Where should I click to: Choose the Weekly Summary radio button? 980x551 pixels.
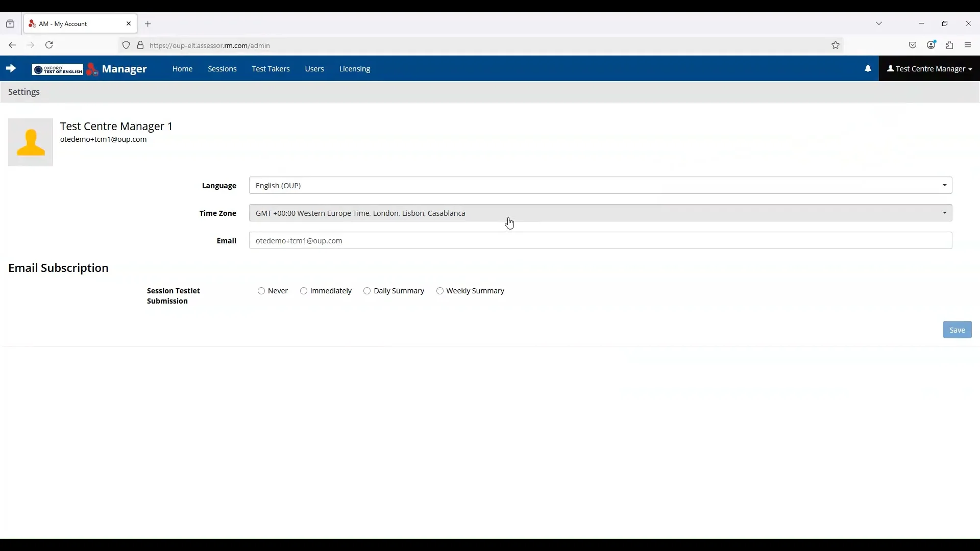[440, 291]
